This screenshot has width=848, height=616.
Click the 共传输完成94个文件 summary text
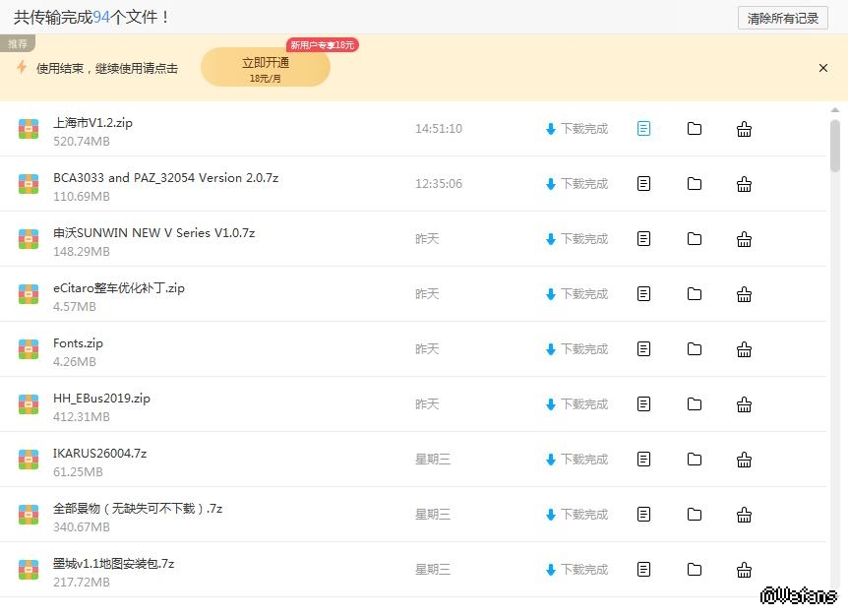91,18
